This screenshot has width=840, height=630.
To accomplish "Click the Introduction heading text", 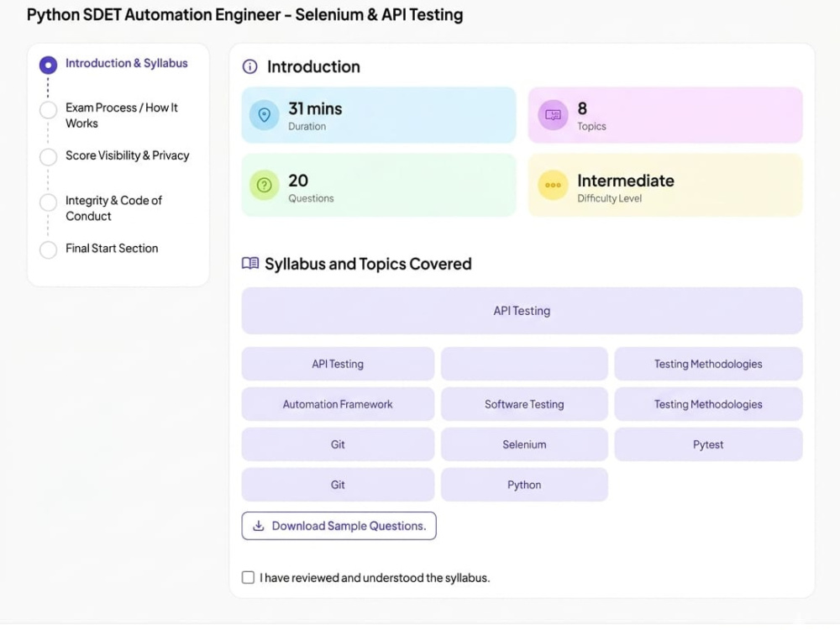I will tap(313, 66).
